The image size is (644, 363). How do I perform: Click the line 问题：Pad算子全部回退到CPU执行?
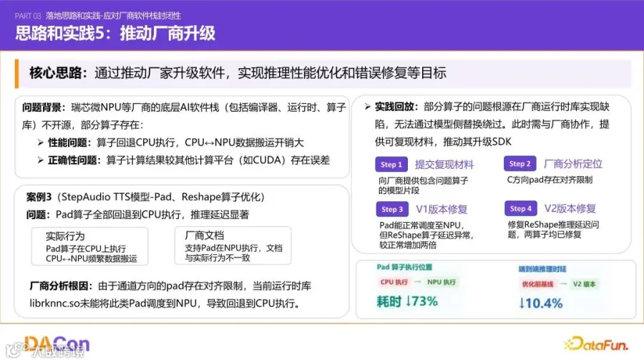tap(137, 215)
